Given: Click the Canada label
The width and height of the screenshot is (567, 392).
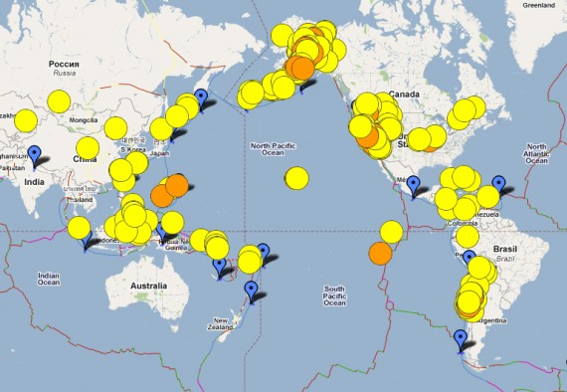Looking at the screenshot, I should point(404,95).
